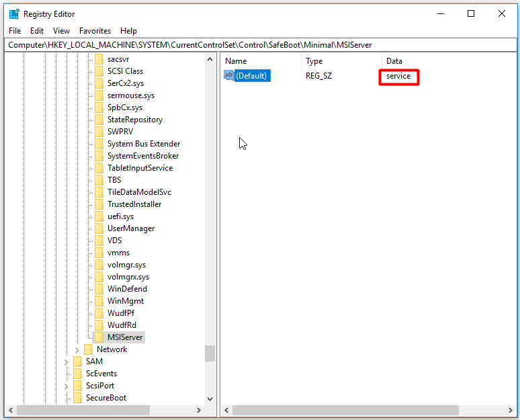The image size is (520, 420).
Task: Open the Favorites menu
Action: [95, 31]
